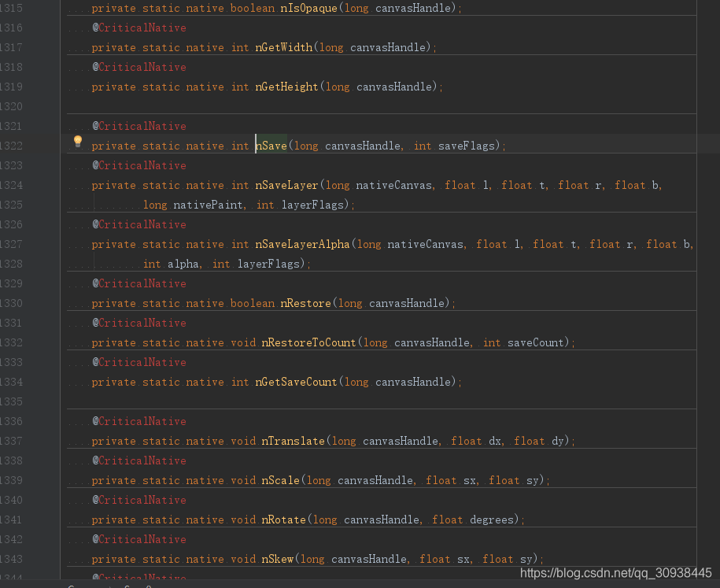Click gutter line number 1327
The width and height of the screenshot is (720, 588).
[11, 244]
